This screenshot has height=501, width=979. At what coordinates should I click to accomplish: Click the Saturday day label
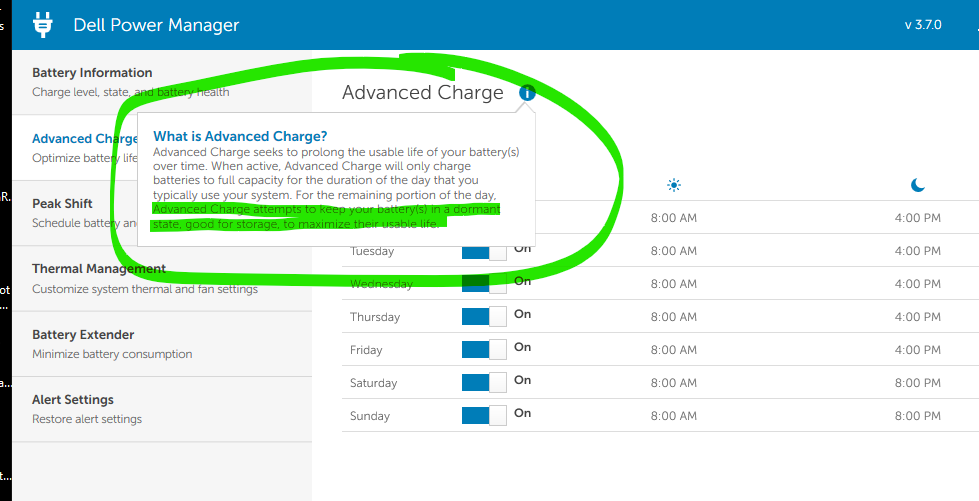373,383
